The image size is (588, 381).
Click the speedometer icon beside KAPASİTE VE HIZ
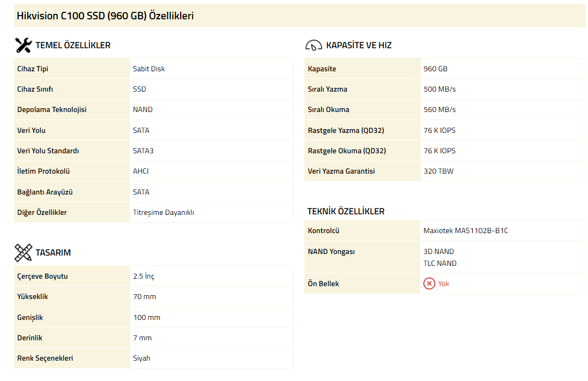tap(314, 46)
